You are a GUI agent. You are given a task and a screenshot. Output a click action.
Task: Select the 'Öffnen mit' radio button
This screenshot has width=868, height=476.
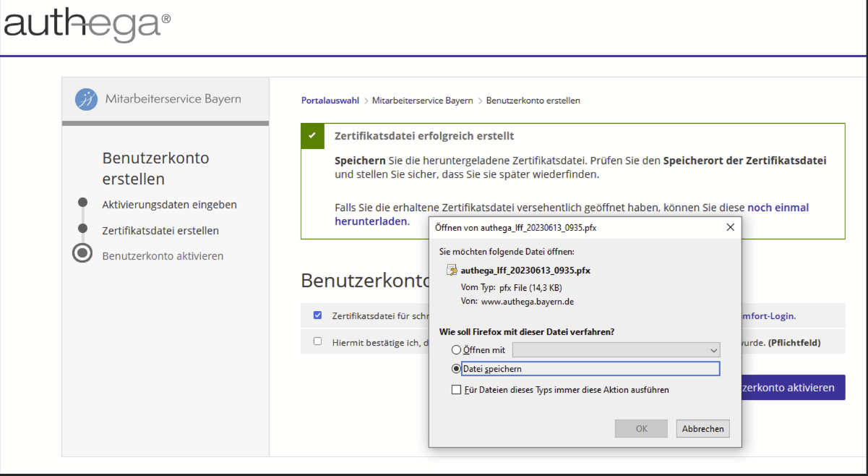click(456, 350)
